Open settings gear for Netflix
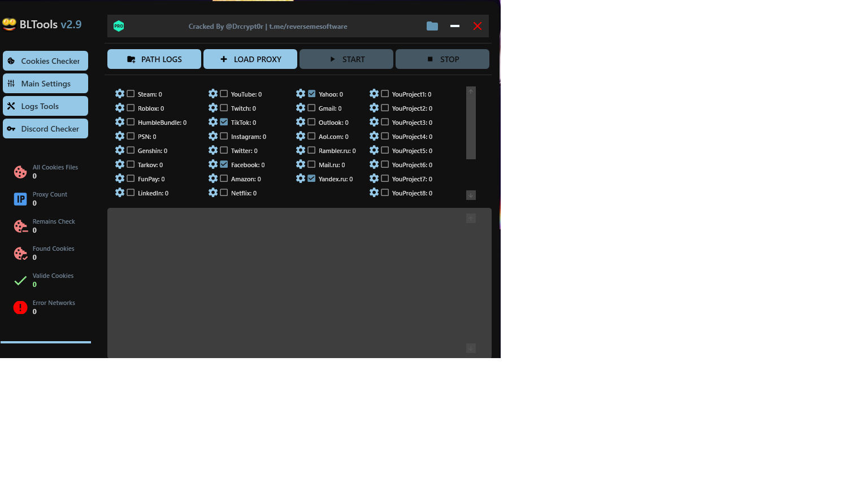Viewport: 868px width, 488px height. tap(213, 193)
